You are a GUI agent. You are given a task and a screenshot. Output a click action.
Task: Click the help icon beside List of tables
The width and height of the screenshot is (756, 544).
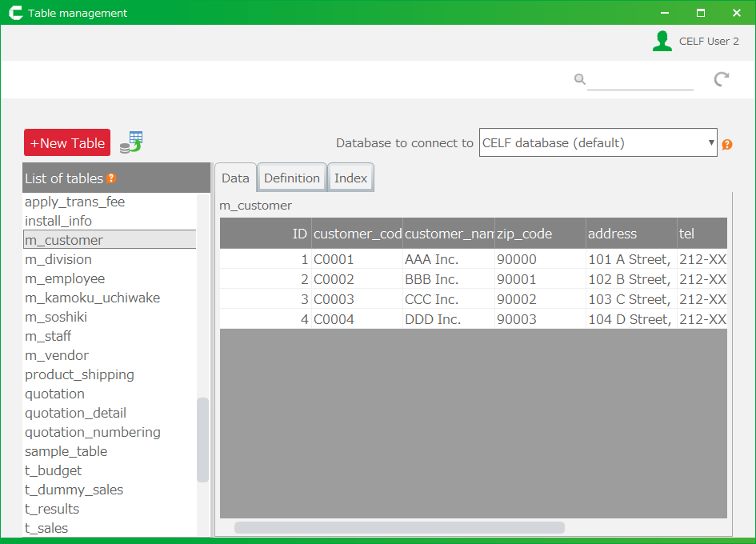coord(112,178)
